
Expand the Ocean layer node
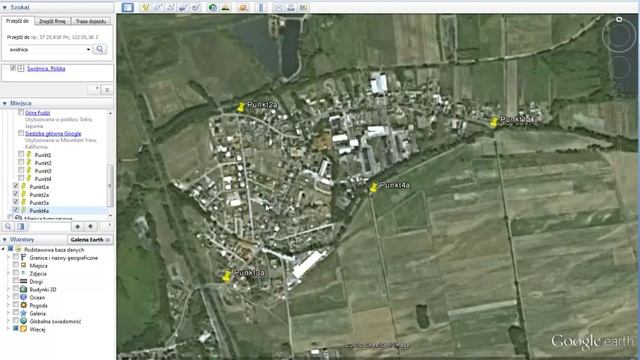click(x=9, y=297)
